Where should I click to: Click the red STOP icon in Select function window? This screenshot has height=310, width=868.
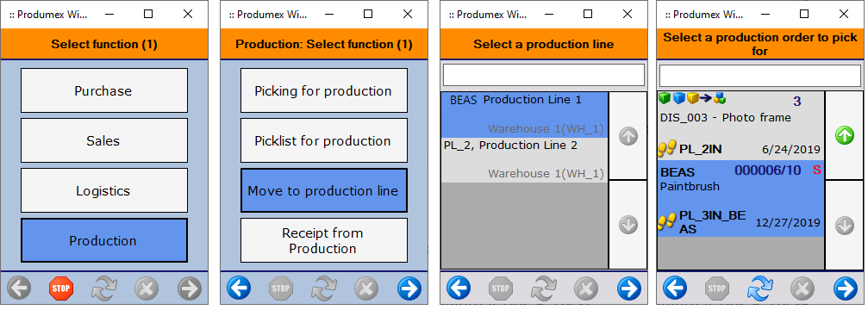click(x=61, y=288)
